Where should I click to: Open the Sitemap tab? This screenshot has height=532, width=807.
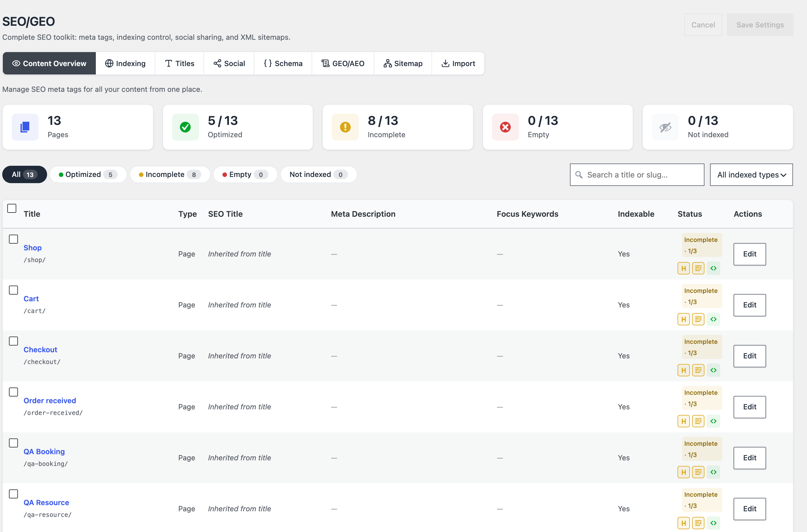point(403,64)
